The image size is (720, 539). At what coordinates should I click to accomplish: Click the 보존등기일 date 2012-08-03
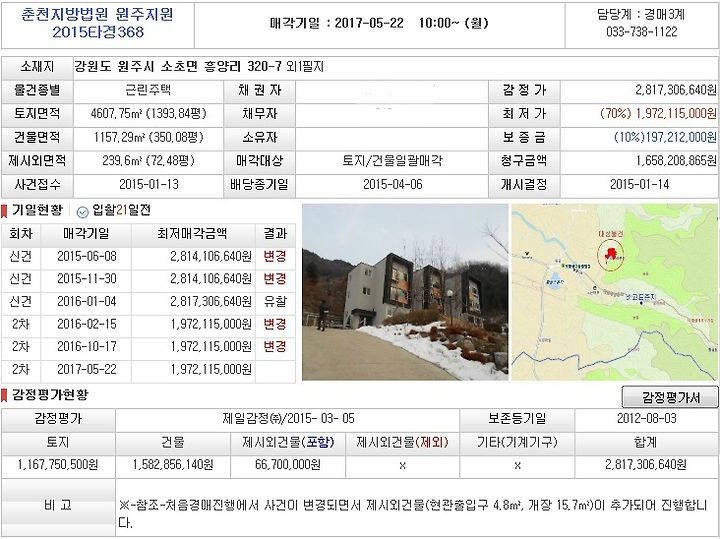pyautogui.click(x=646, y=418)
